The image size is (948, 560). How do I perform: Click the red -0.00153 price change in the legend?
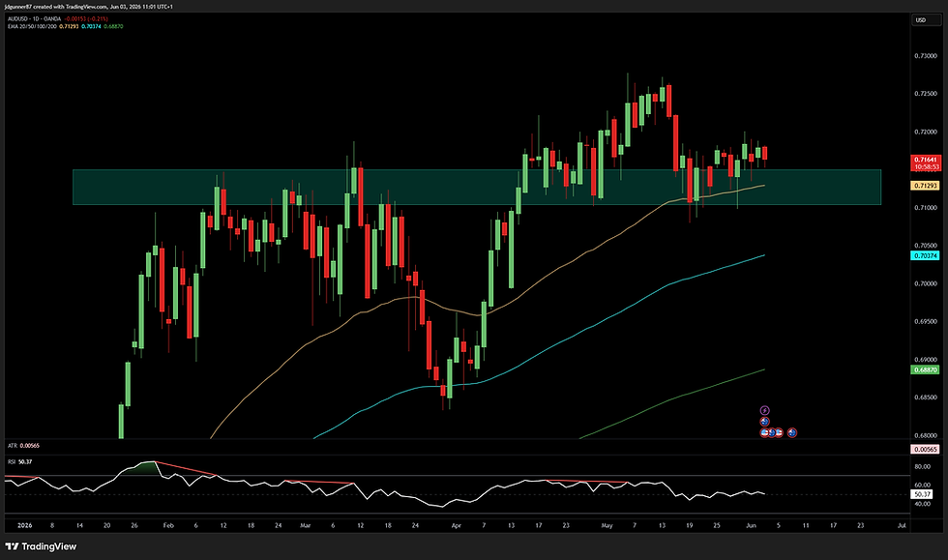74,18
